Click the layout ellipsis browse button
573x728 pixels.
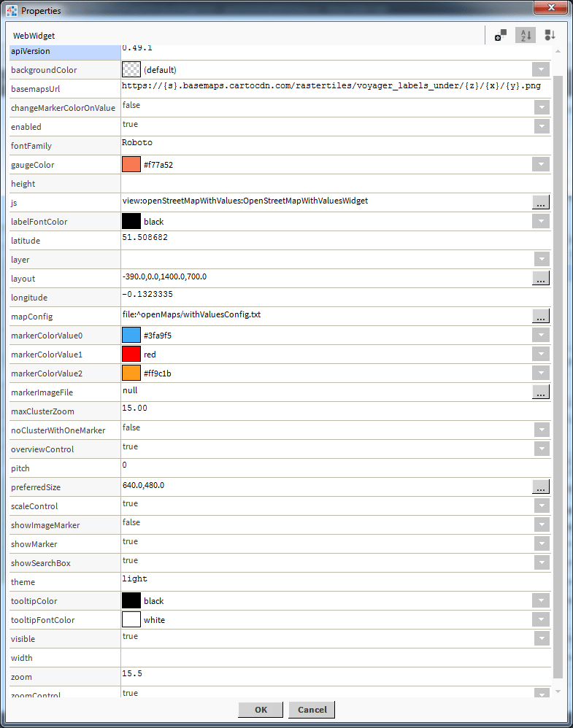point(541,278)
